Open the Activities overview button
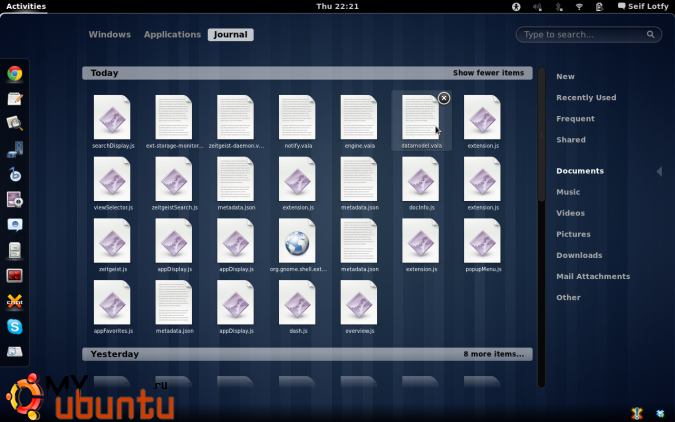Image resolution: width=675 pixels, height=422 pixels. click(26, 6)
